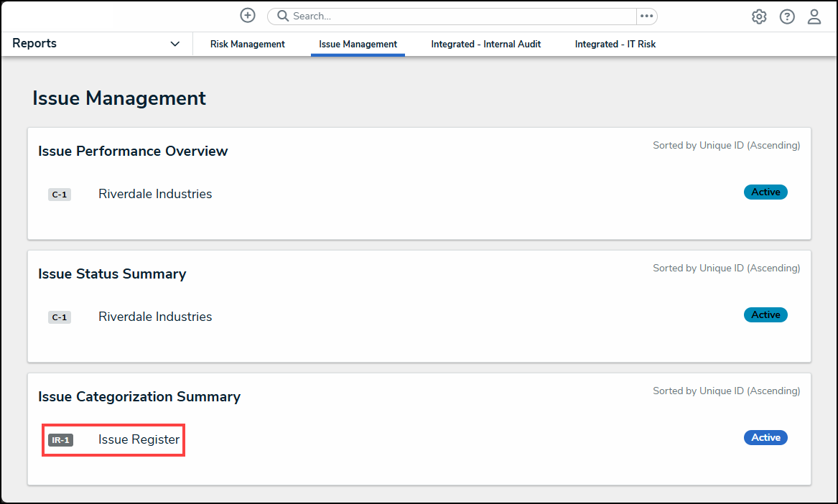This screenshot has height=504, width=838.
Task: Open the search options ellipsis menu
Action: click(x=646, y=16)
